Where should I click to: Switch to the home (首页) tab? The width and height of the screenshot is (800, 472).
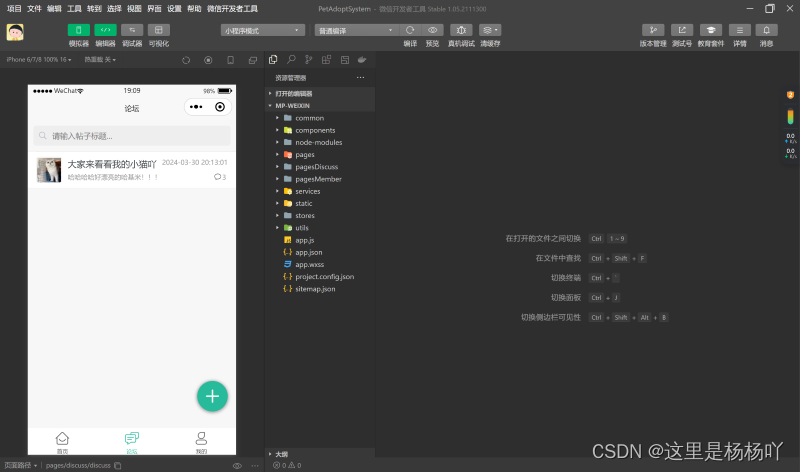click(x=62, y=442)
